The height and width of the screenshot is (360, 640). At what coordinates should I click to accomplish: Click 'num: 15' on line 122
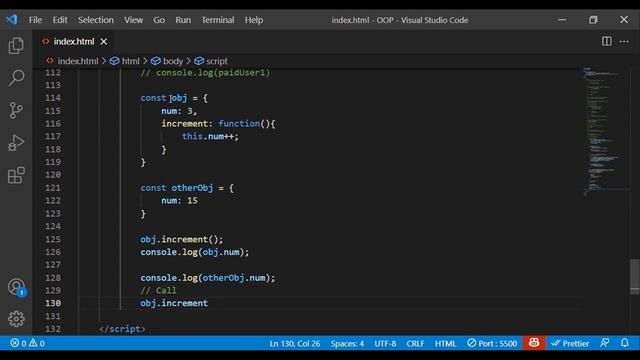pyautogui.click(x=179, y=201)
